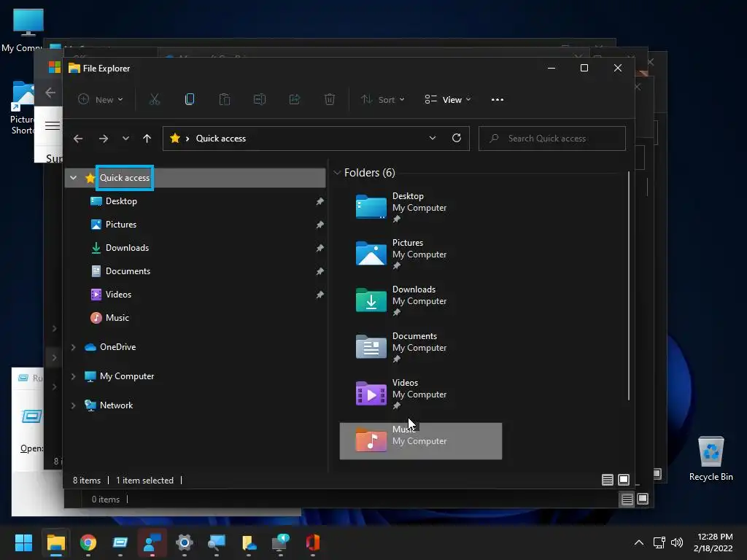Expand the My Computer tree node
This screenshot has width=747, height=560.
(74, 376)
